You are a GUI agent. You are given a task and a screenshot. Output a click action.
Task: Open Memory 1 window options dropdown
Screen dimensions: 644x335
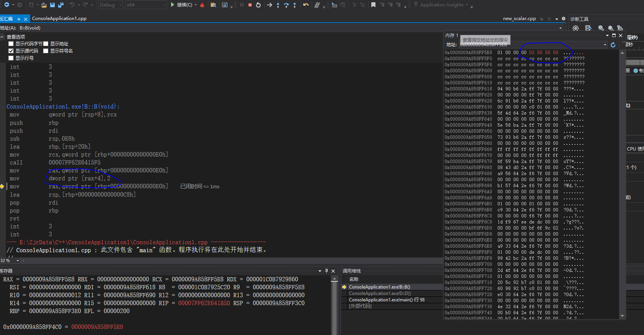[x=607, y=36]
